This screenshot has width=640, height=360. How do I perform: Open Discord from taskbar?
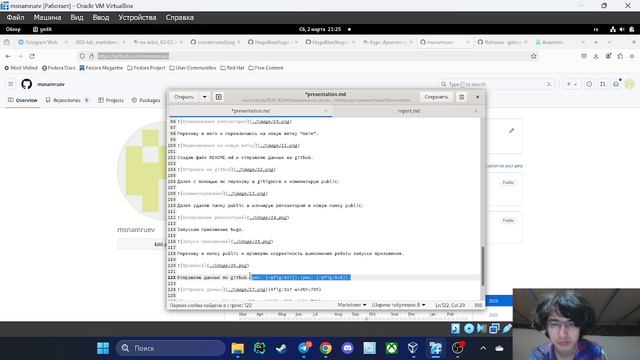point(348,348)
